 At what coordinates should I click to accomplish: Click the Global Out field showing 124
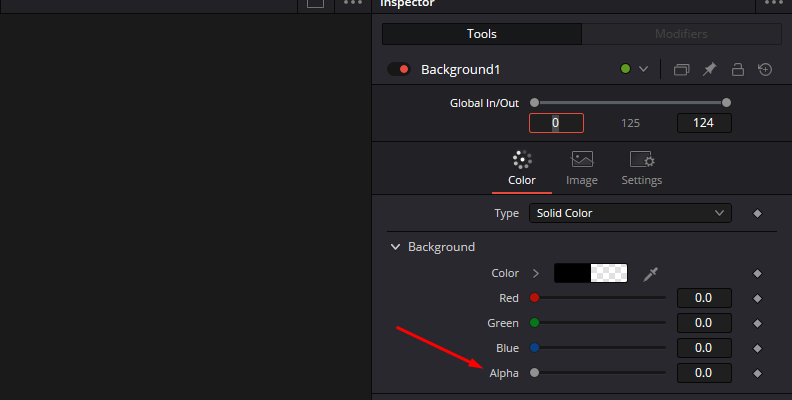[703, 123]
